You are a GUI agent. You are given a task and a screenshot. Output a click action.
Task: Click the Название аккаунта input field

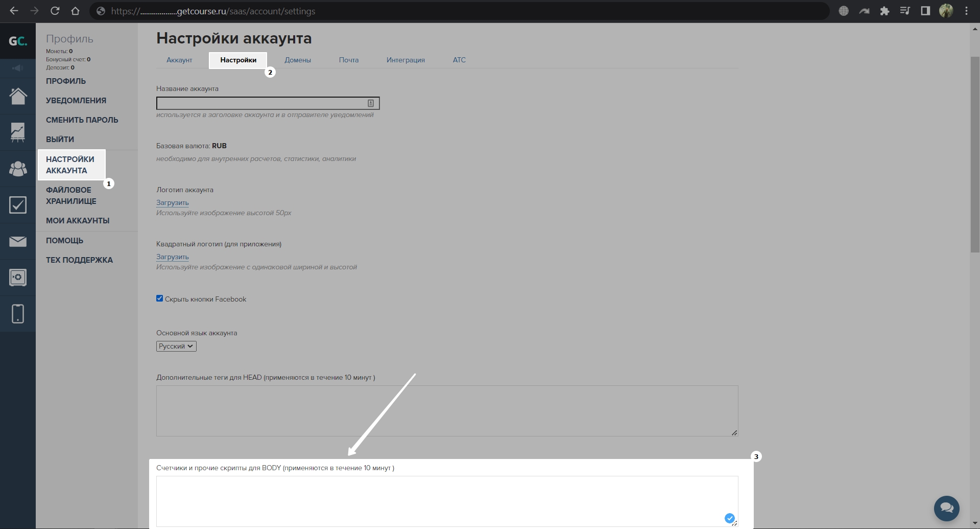click(x=261, y=103)
